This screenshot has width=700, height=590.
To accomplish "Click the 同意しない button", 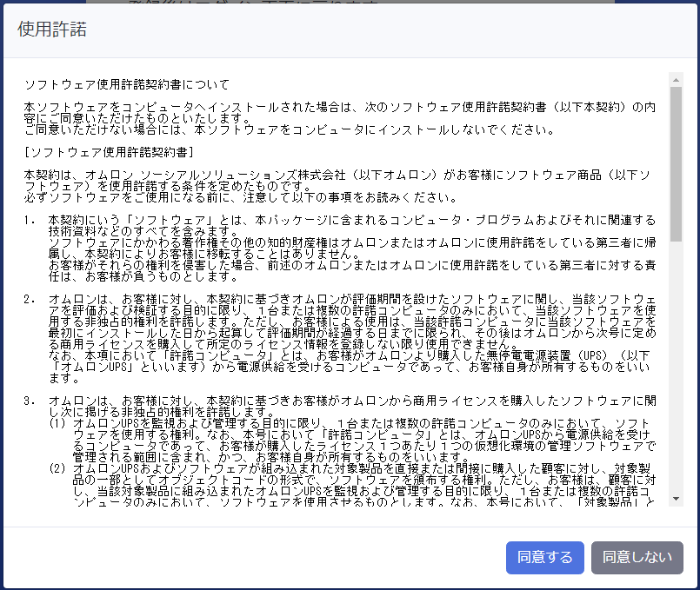I will point(637,558).
